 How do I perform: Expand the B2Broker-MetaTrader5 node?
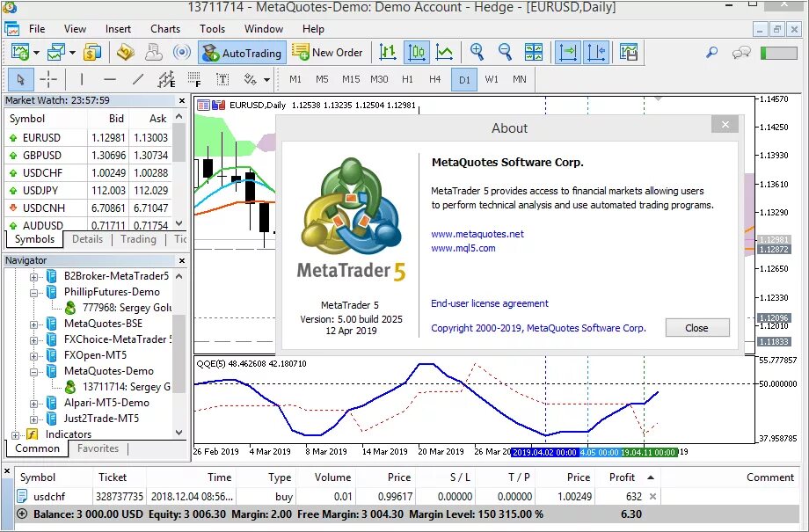pos(33,277)
